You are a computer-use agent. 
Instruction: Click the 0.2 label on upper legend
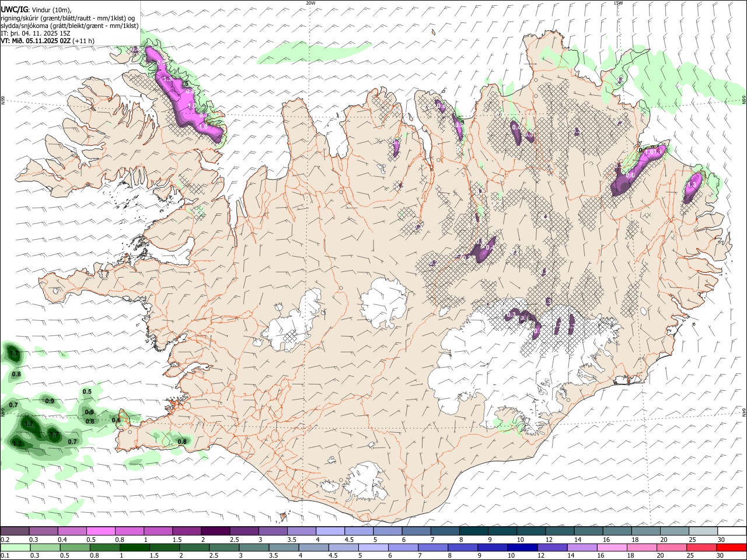pos(4,540)
